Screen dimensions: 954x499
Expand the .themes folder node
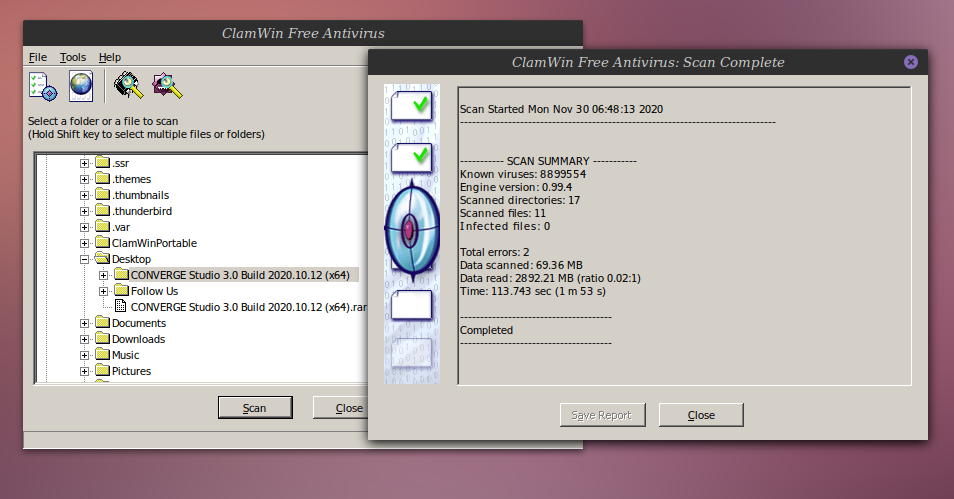click(x=85, y=179)
